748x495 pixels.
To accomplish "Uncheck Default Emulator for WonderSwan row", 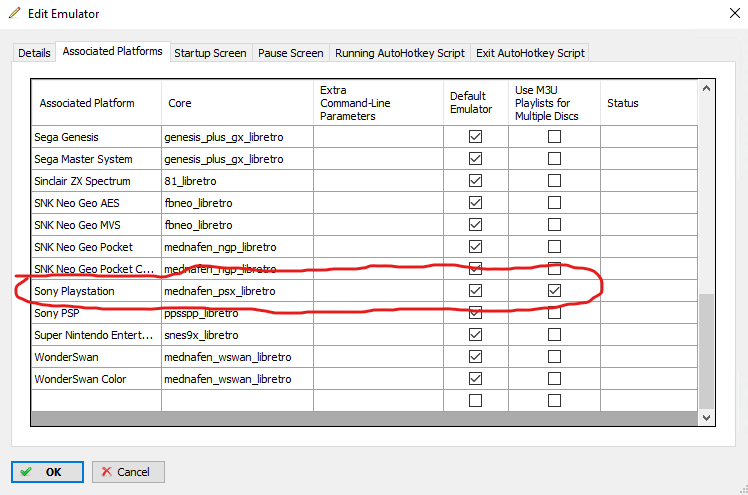I will 475,357.
